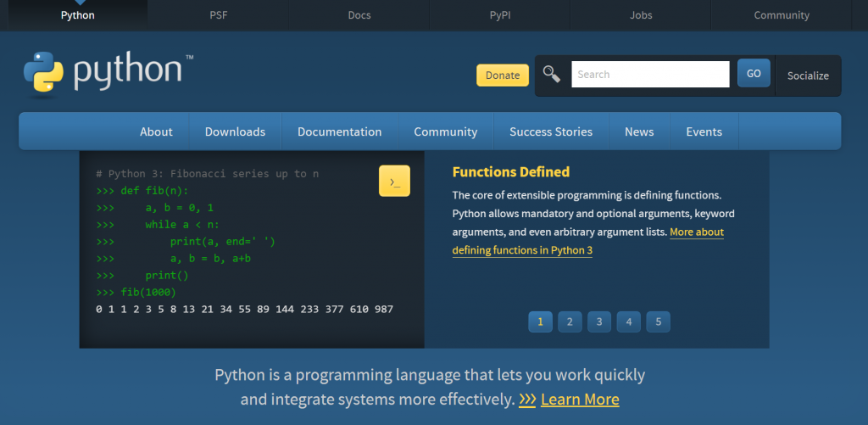Viewport: 868px width, 425px height.
Task: Open the Jobs top-bar tab
Action: (641, 15)
